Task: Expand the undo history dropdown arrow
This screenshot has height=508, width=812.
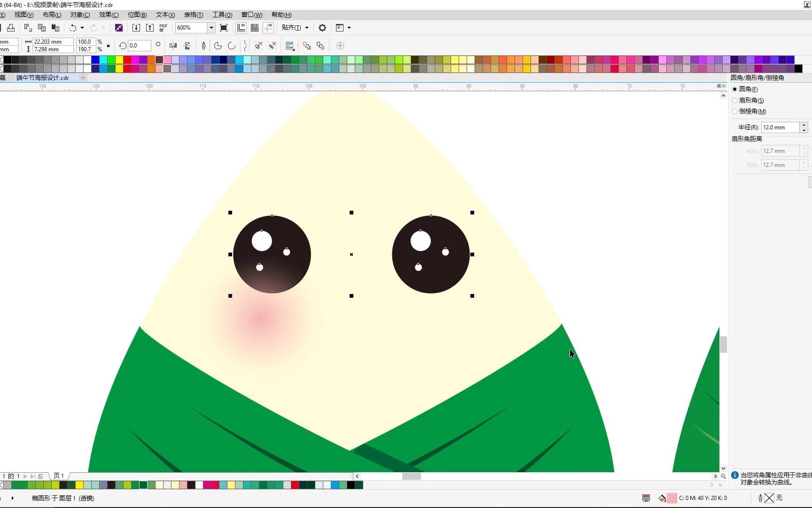Action: (82, 28)
